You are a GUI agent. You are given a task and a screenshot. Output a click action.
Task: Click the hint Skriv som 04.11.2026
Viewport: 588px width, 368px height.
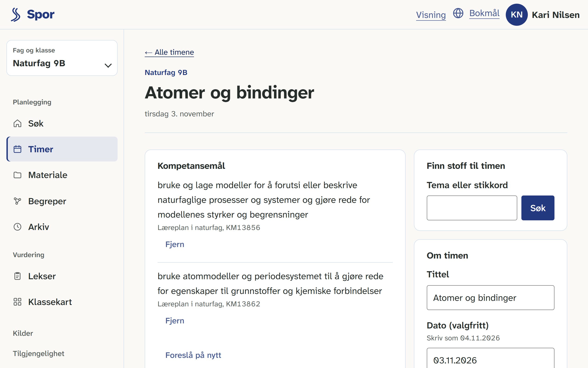(463, 338)
